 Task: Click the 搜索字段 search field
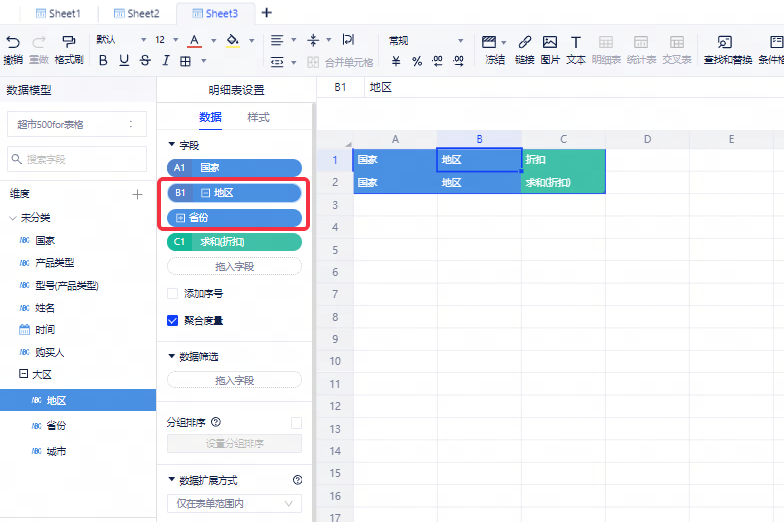tap(77, 159)
